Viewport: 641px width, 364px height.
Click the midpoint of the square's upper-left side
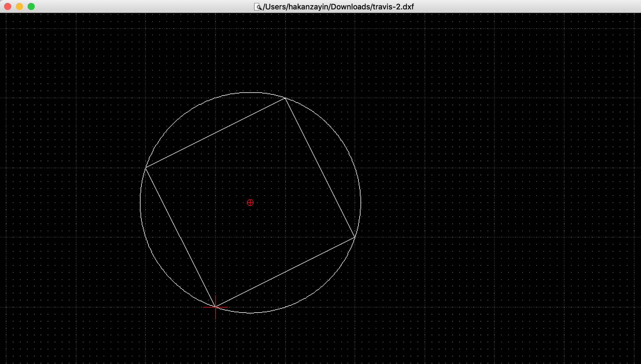[x=216, y=133]
